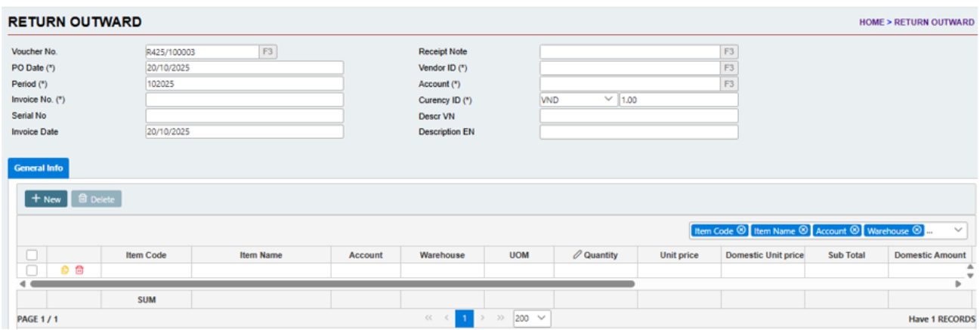The height and width of the screenshot is (330, 980).
Task: Remove the Item Code column tag
Action: click(x=741, y=230)
